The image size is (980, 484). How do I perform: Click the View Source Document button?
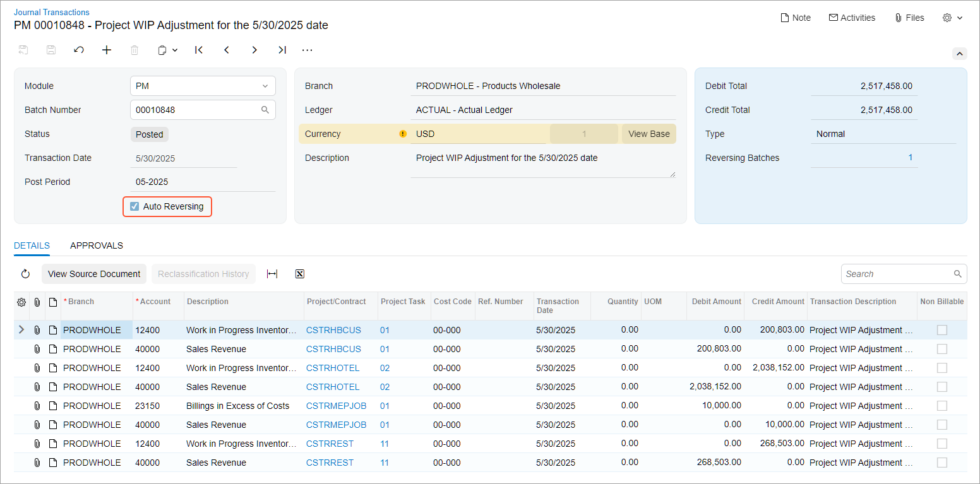pos(94,274)
